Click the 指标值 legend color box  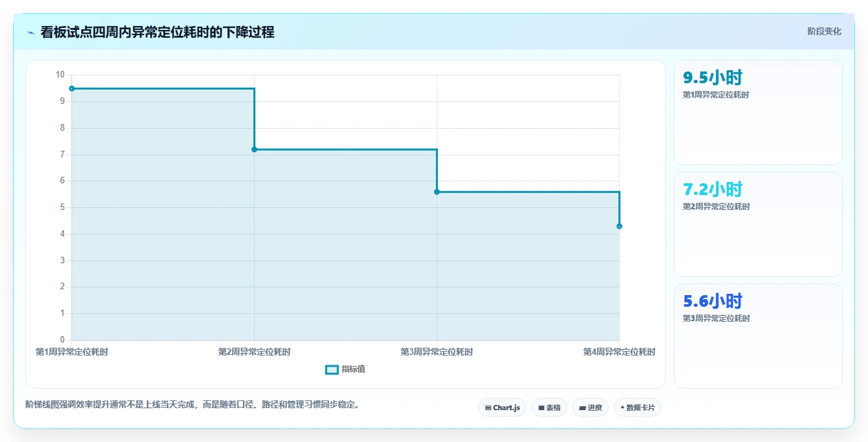[x=331, y=369]
